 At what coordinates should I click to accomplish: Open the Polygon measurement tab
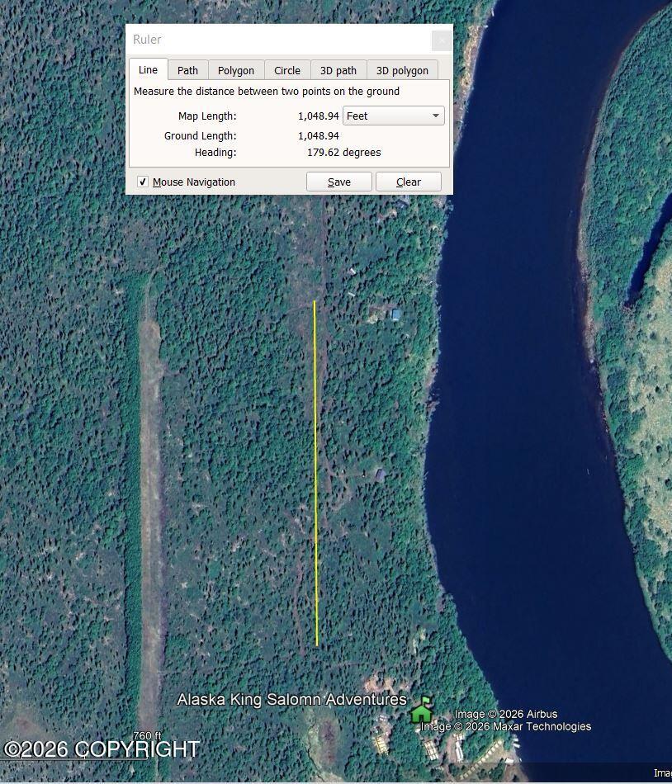click(x=236, y=70)
